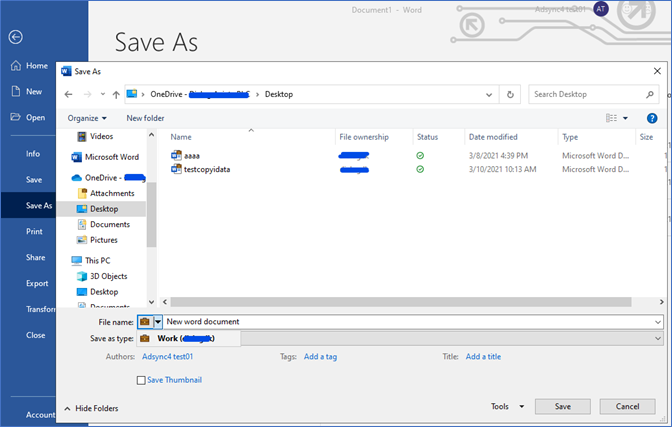
Task: Select This PC in navigation pane
Action: click(91, 261)
